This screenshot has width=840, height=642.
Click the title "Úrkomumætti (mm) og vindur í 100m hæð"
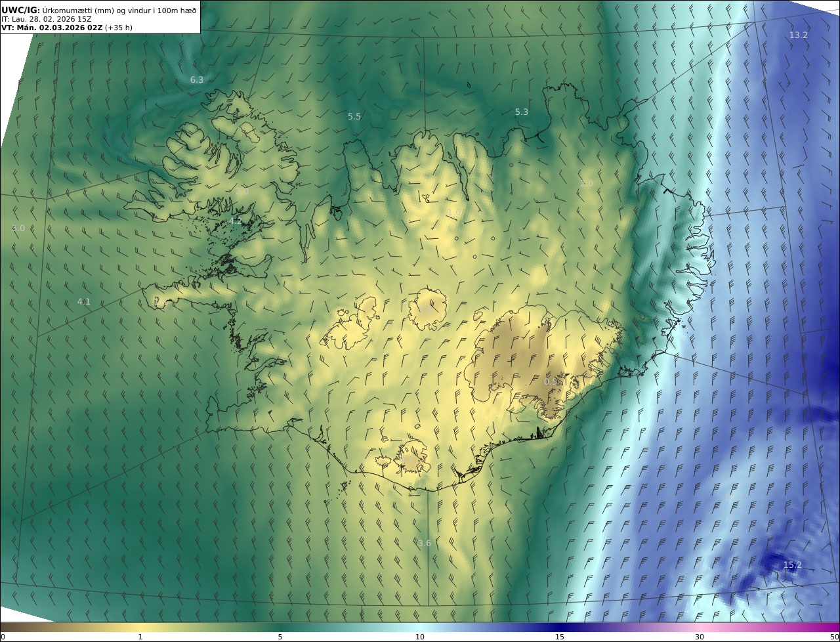pyautogui.click(x=119, y=10)
